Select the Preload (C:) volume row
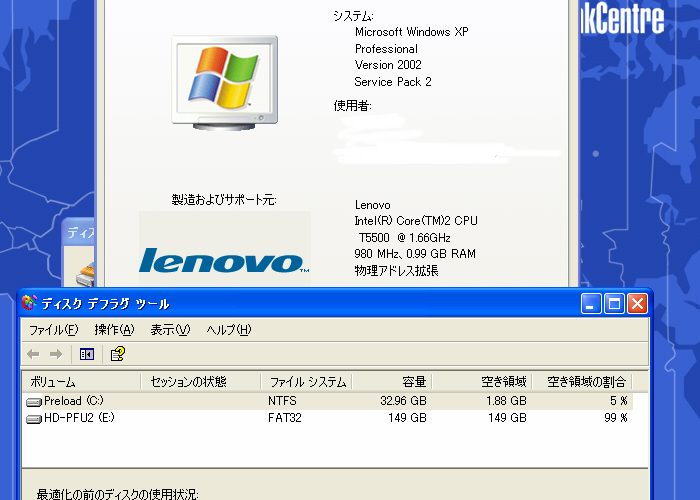This screenshot has width=700, height=500. (327, 401)
